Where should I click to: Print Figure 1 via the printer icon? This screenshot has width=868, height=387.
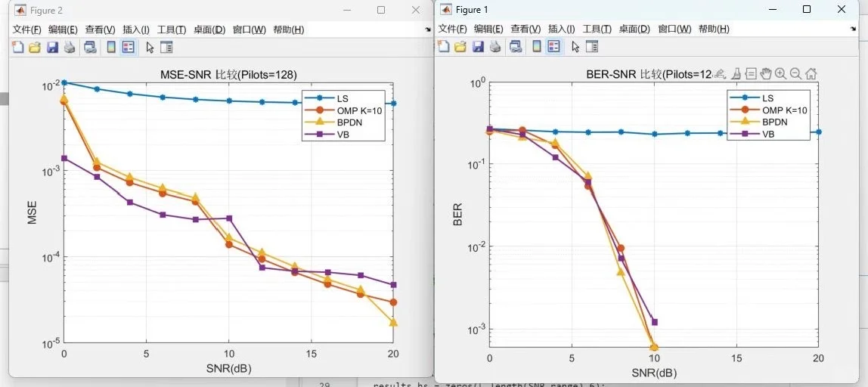pos(494,47)
